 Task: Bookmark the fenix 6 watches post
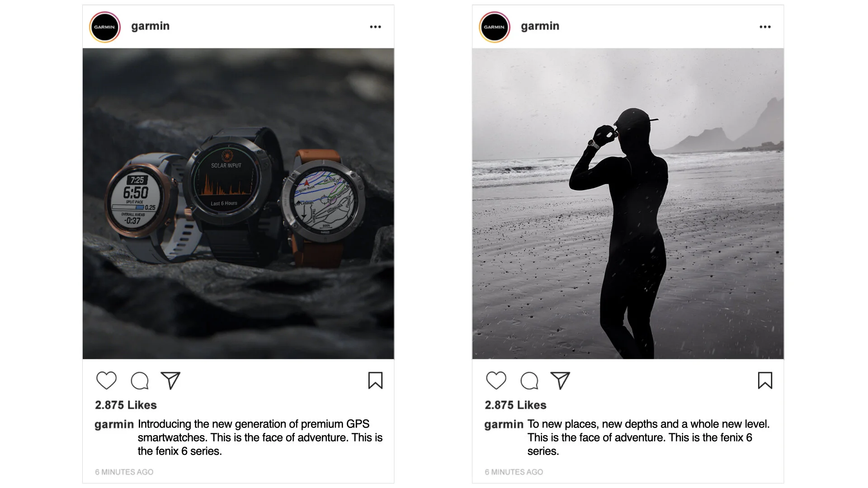click(x=375, y=380)
